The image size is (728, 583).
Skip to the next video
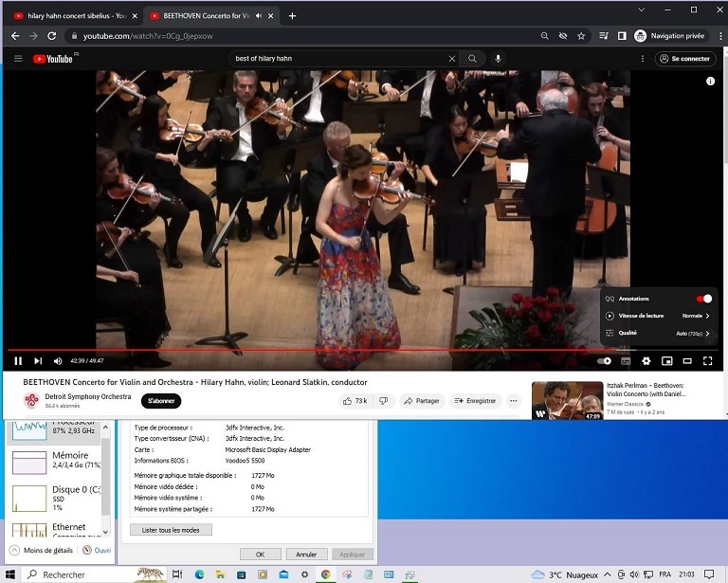tap(38, 360)
